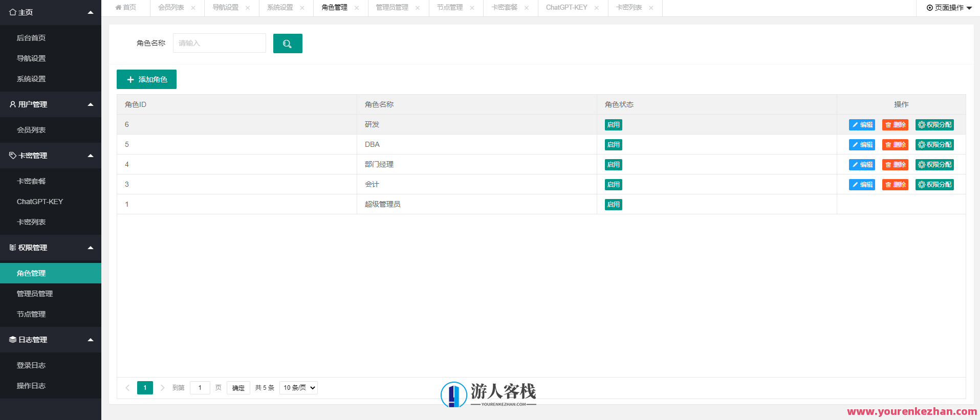Switch to the 节点管理 tab
980x420 pixels.
450,8
